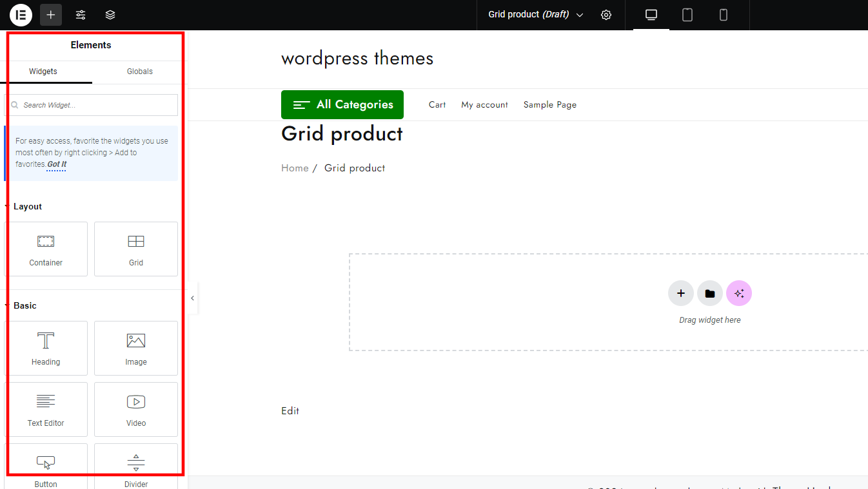Click the Elementor logo icon
The width and height of the screenshot is (868, 489).
[x=21, y=15]
